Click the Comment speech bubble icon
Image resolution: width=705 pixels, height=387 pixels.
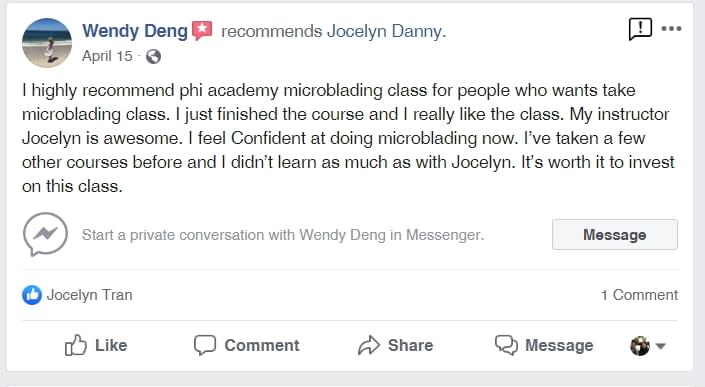[205, 345]
